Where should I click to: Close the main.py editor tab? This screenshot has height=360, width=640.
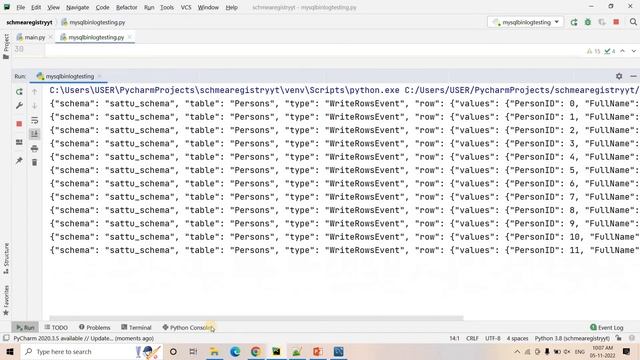click(50, 37)
